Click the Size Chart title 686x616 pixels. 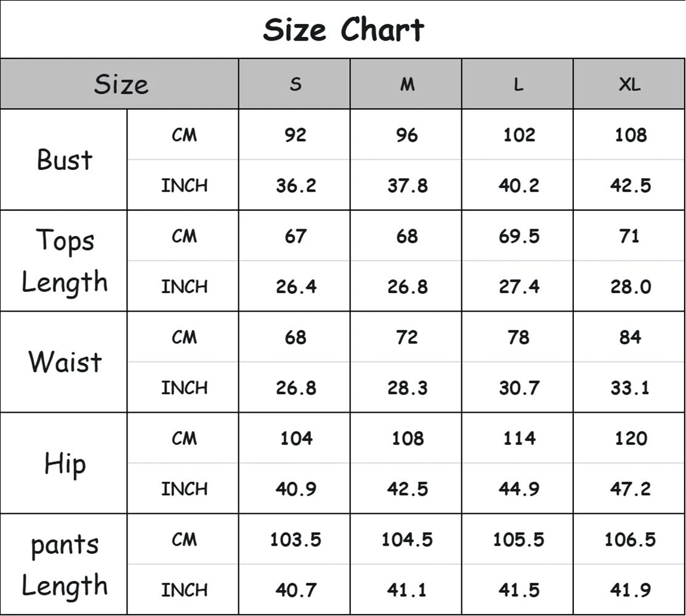343,30
